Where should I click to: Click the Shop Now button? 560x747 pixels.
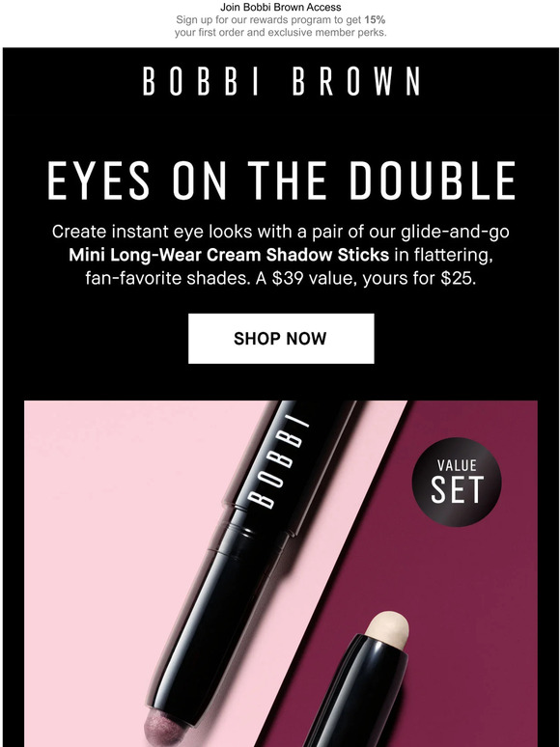(x=281, y=338)
